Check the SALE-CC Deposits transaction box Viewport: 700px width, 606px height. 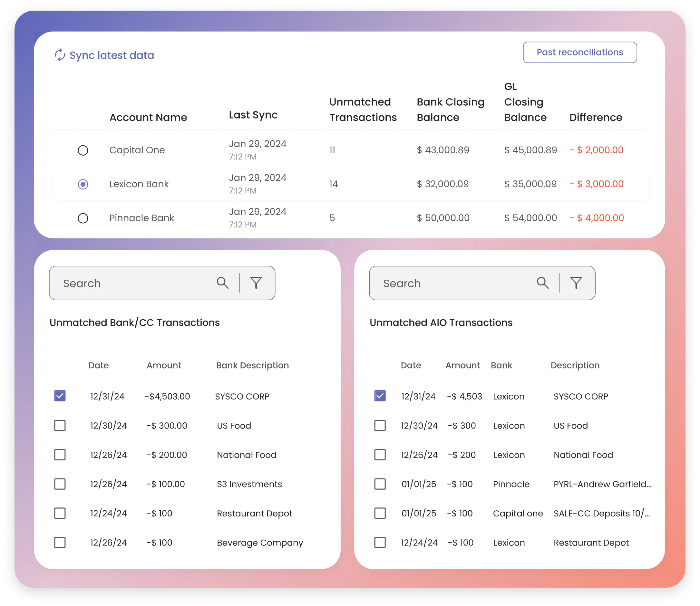pyautogui.click(x=380, y=513)
